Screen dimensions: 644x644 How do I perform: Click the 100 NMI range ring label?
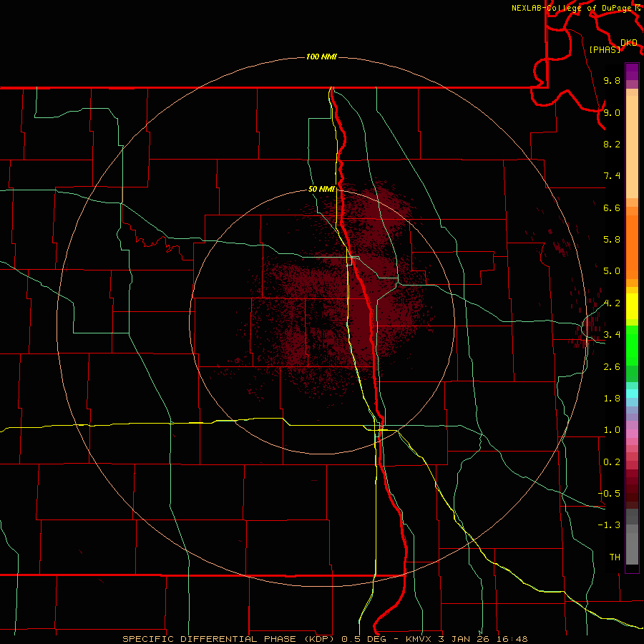point(321,57)
